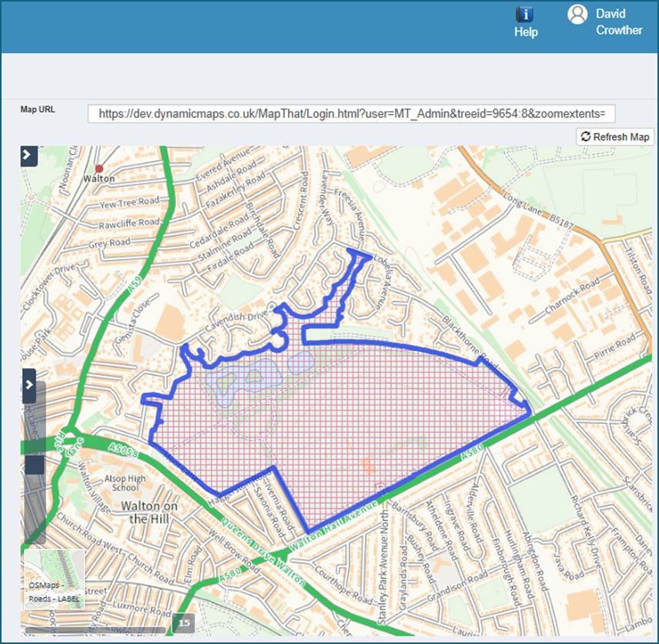Click the David Crowther username text
This screenshot has height=644, width=659.
(619, 22)
